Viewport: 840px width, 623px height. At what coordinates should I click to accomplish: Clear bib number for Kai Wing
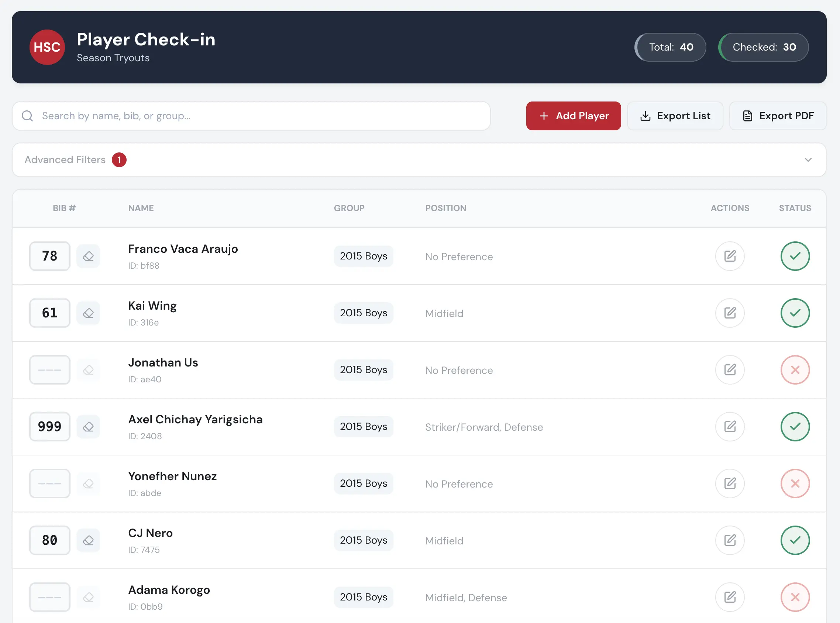88,313
